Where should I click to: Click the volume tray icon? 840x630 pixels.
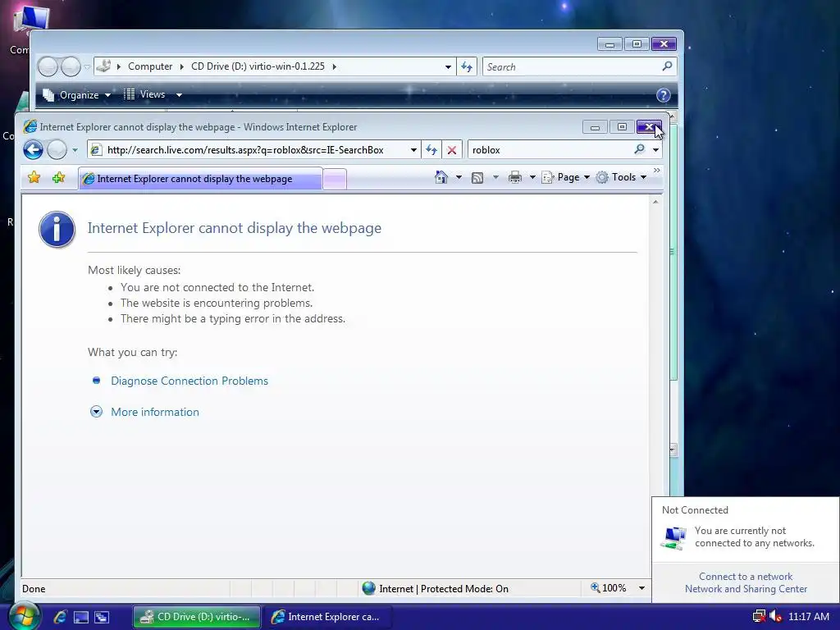pyautogui.click(x=775, y=617)
